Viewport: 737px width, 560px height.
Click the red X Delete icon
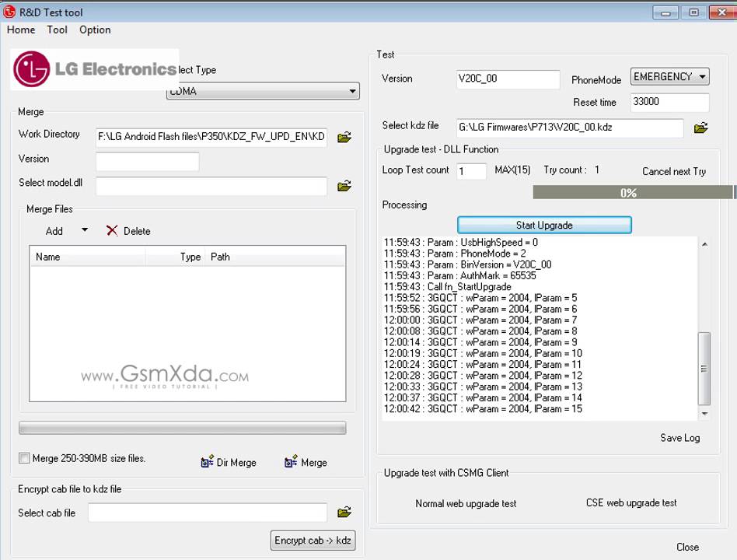point(112,230)
